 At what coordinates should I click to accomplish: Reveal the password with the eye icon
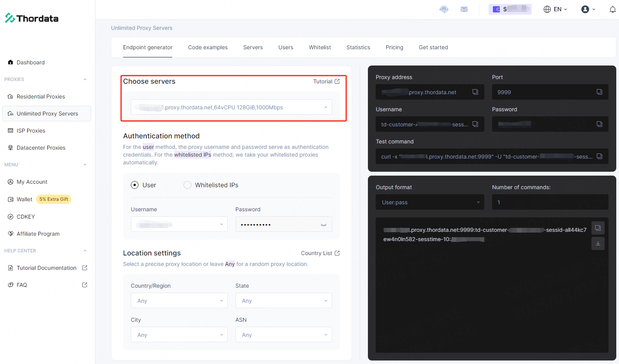tap(324, 224)
